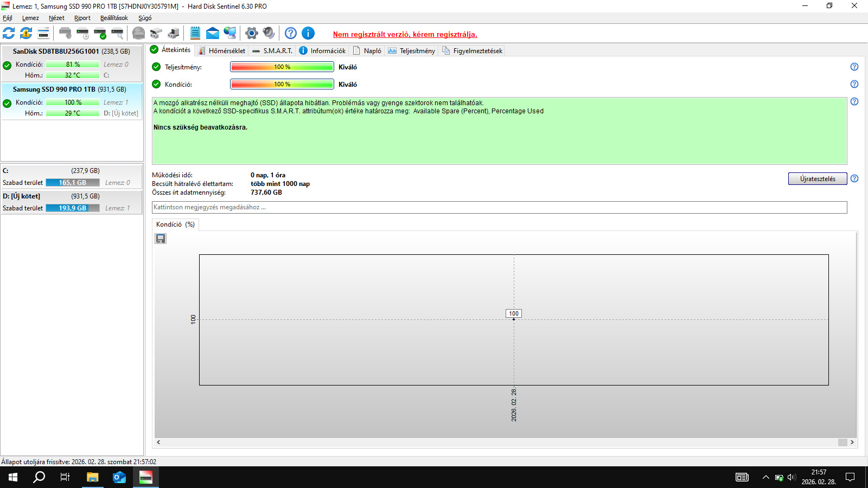This screenshot has width=868, height=488.
Task: Click the help icon beside the Teljesítmény bar
Action: point(854,67)
